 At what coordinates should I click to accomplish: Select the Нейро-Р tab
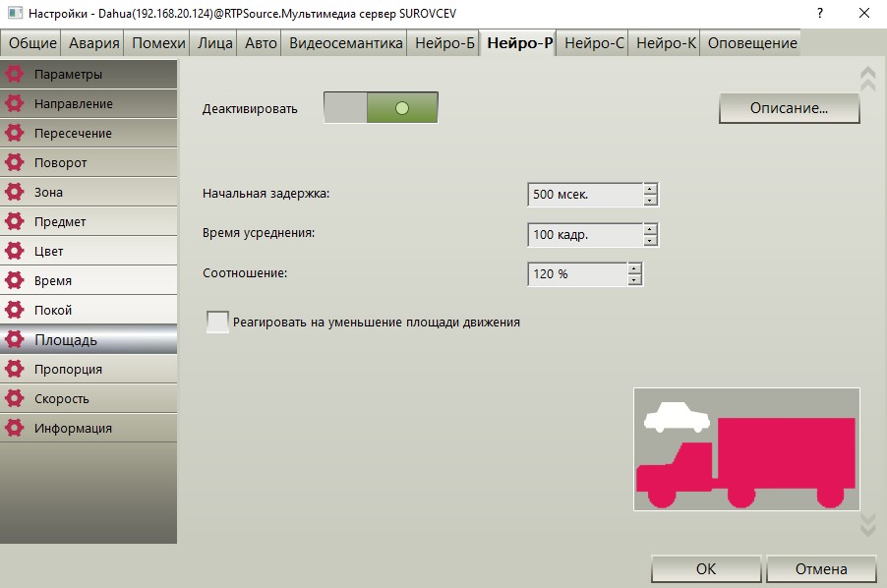[x=519, y=43]
